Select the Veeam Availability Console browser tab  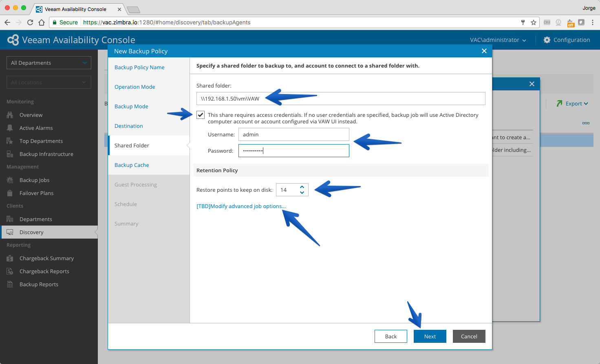pos(78,9)
